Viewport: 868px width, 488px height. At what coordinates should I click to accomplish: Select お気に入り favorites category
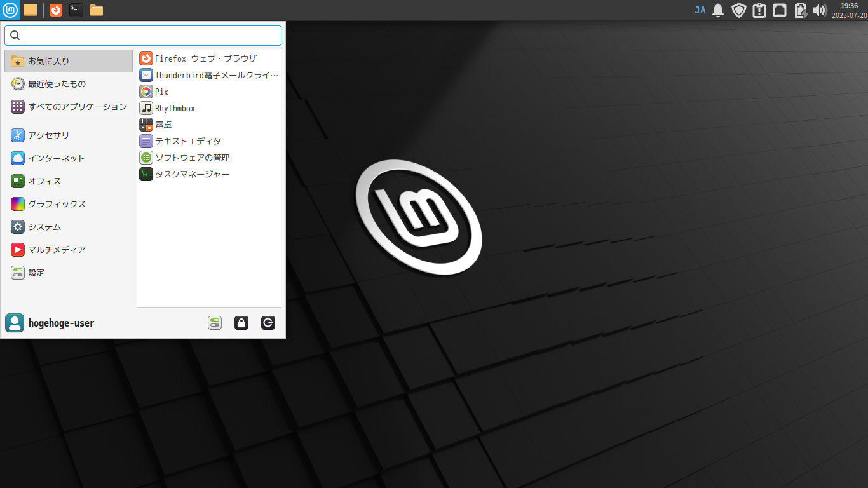69,61
